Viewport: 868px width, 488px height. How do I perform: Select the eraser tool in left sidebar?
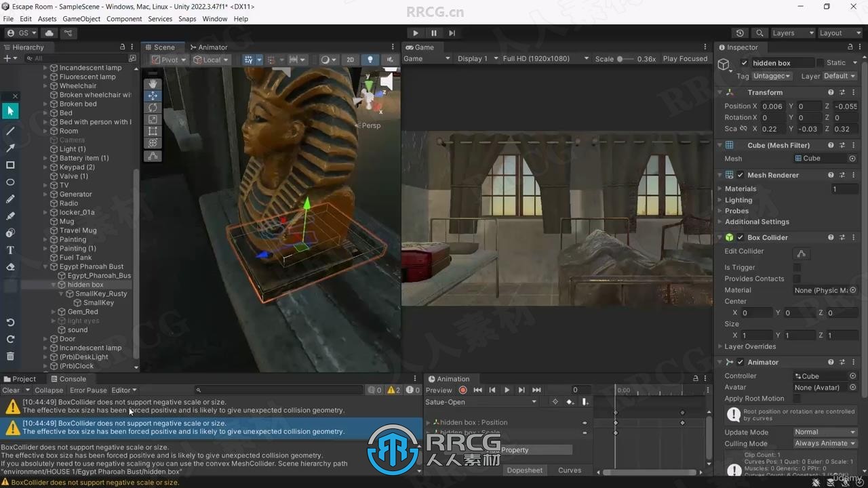pyautogui.click(x=10, y=267)
